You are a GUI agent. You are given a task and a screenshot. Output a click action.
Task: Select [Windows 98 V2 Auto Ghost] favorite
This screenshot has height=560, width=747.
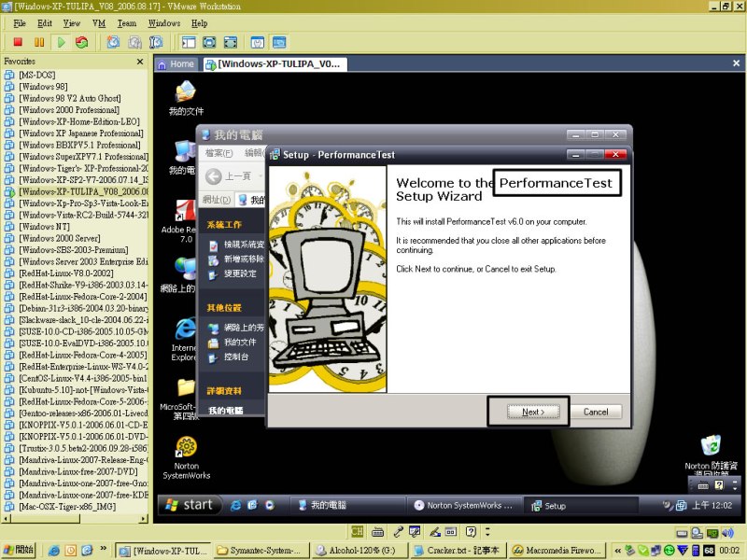pos(69,98)
